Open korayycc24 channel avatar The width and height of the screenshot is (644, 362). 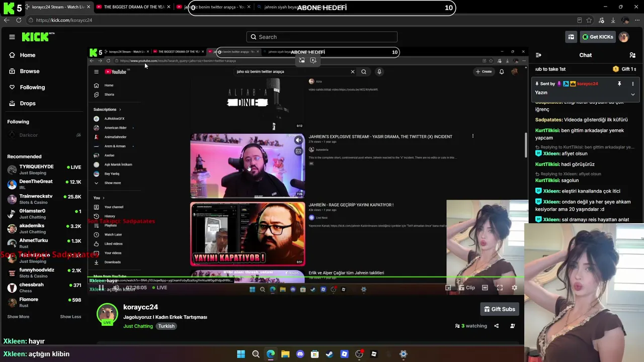coord(107,314)
